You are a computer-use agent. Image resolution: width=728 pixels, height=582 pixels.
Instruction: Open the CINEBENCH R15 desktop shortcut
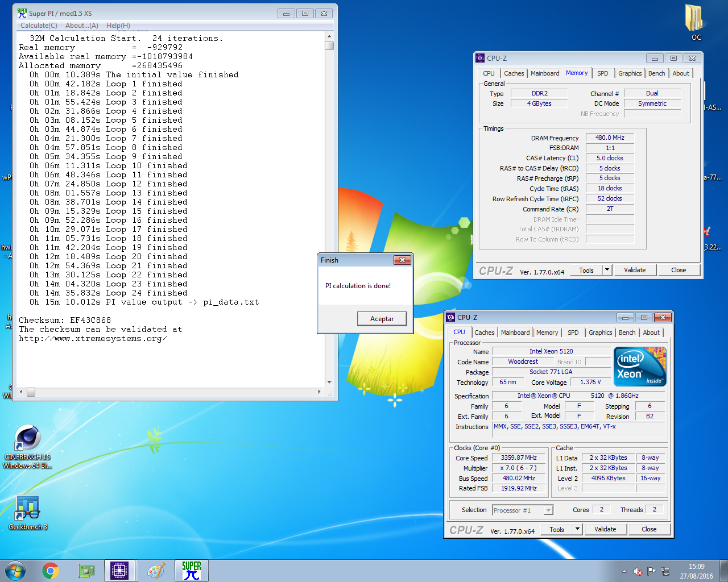tap(27, 447)
